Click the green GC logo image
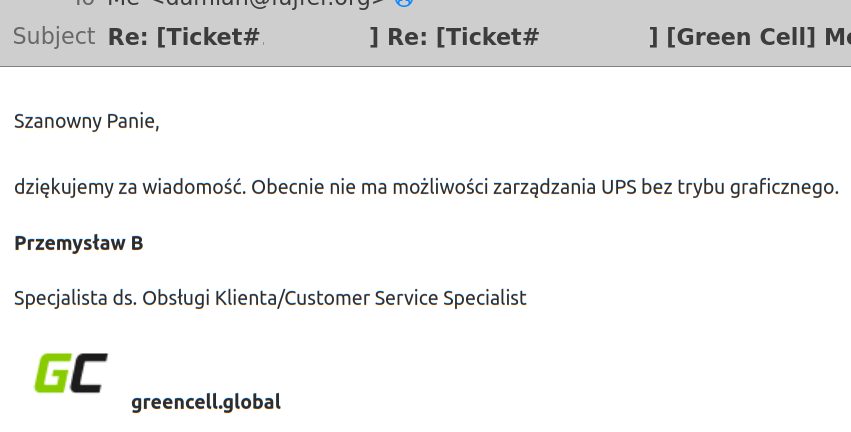The height and width of the screenshot is (432, 851). coord(71,373)
